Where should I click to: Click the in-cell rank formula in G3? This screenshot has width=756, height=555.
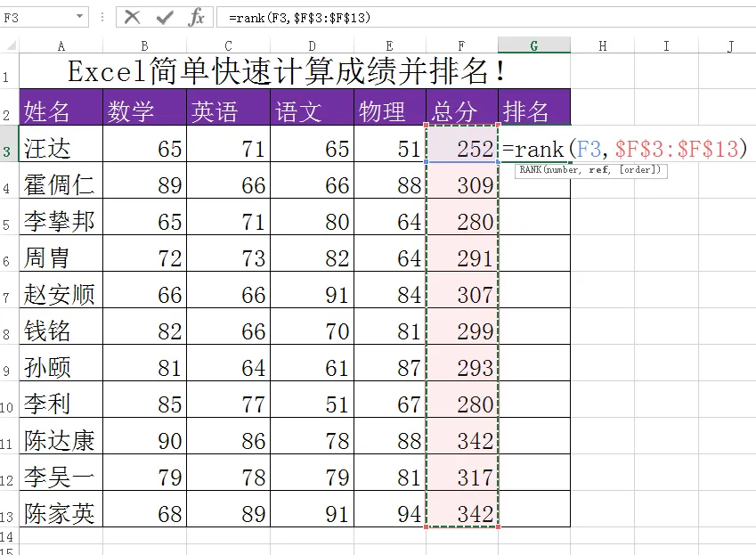click(x=624, y=149)
